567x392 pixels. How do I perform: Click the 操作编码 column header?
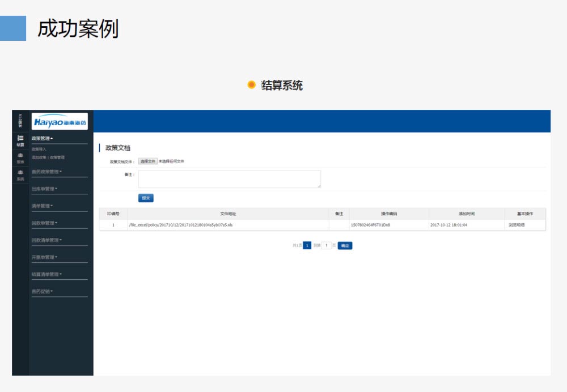pyautogui.click(x=389, y=214)
